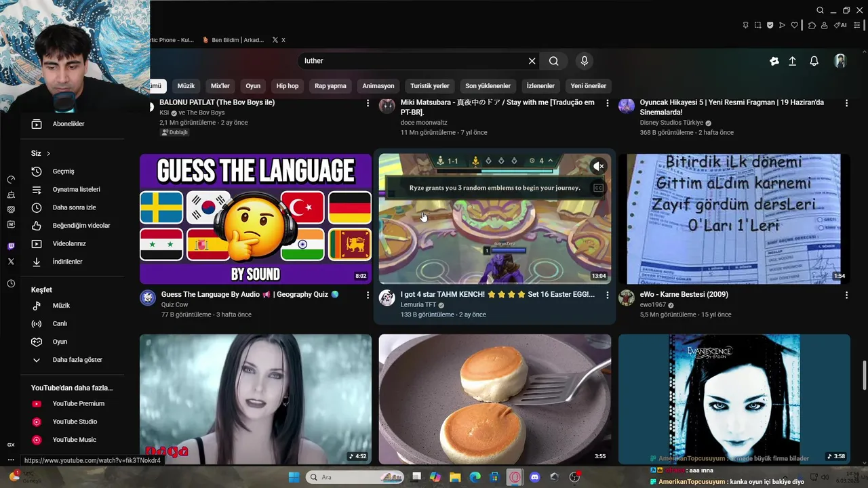Viewport: 868px width, 488px height.
Task: Select the İzlenenler chip
Action: coord(540,86)
